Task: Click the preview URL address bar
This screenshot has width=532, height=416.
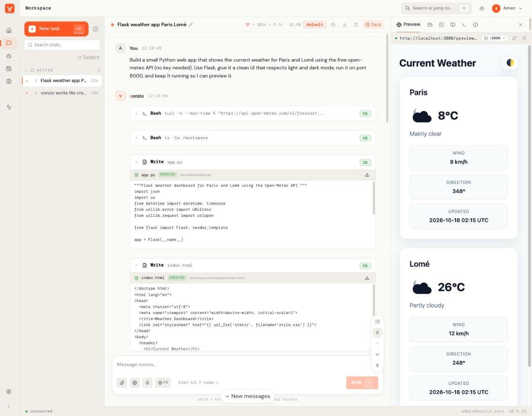Action: [438, 38]
